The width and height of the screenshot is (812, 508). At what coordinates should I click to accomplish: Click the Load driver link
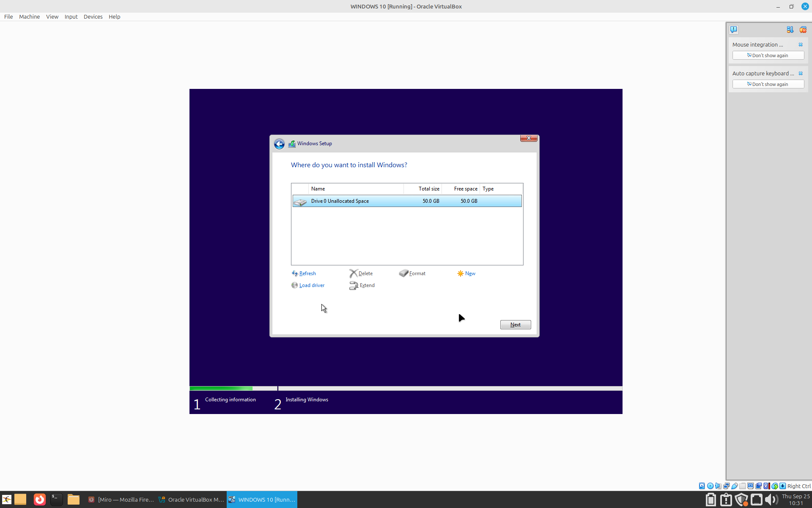pyautogui.click(x=312, y=285)
